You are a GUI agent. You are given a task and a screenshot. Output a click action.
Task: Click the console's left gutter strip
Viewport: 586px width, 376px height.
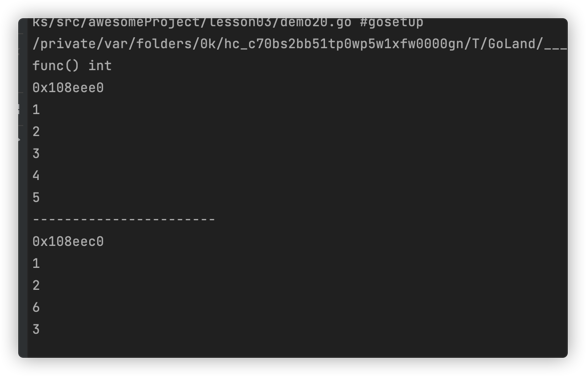click(23, 188)
